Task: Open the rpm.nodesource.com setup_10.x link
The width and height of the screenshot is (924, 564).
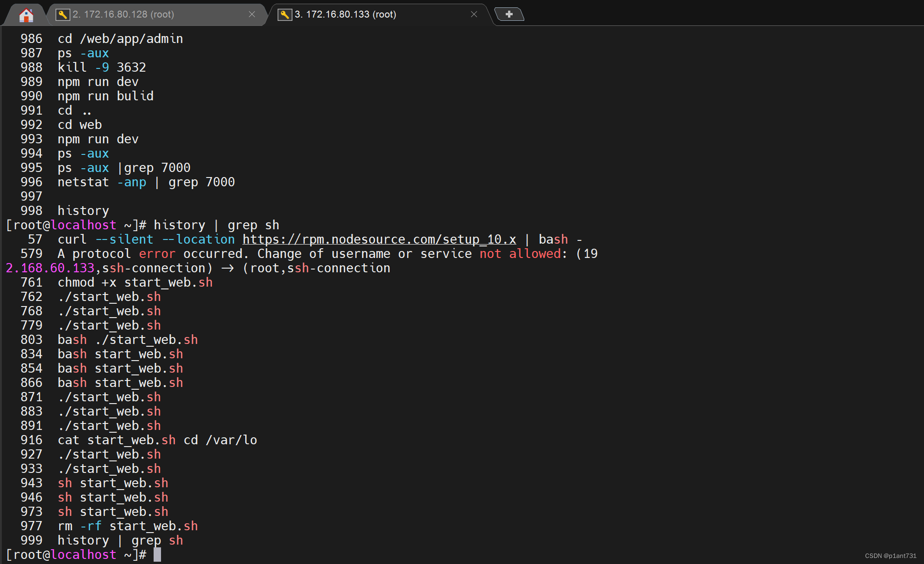Action: pyautogui.click(x=379, y=239)
